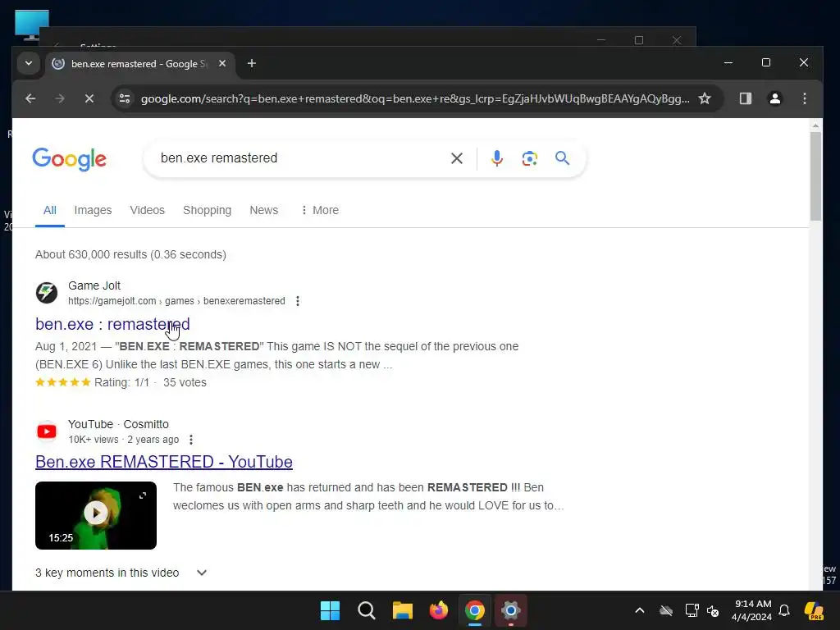Open options menu for YouTube result
840x630 pixels.
point(191,440)
